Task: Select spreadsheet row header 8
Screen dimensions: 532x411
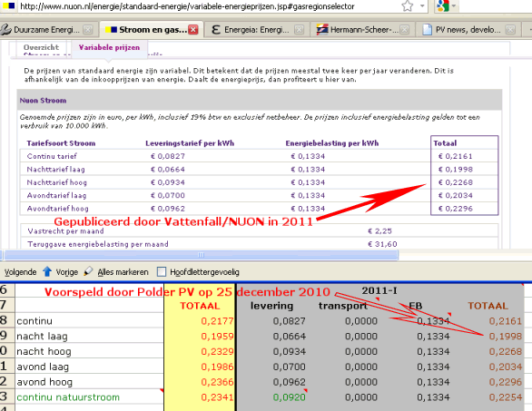Action: pyautogui.click(x=6, y=320)
